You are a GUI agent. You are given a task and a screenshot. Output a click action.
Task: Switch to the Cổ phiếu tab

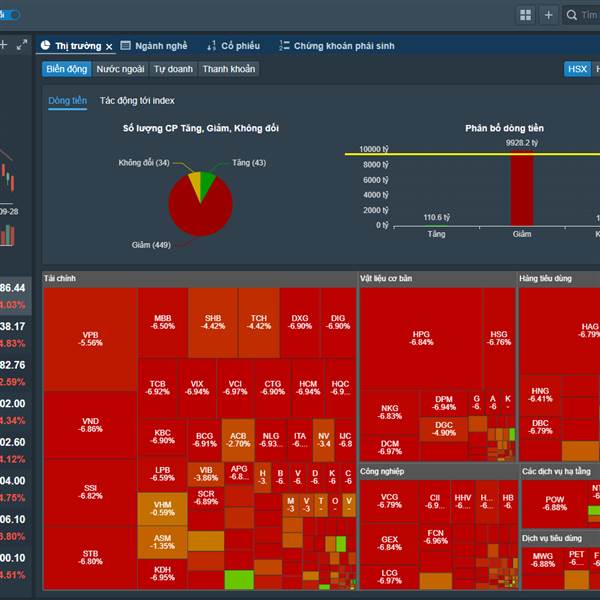tap(233, 46)
